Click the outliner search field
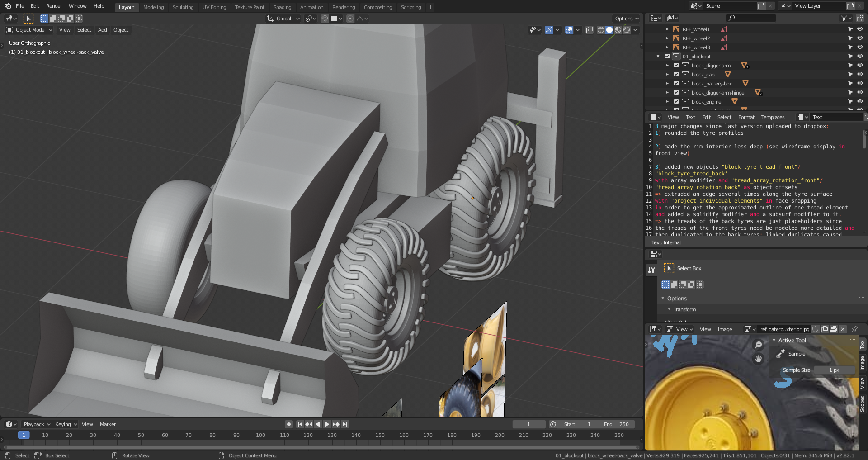 tap(750, 18)
